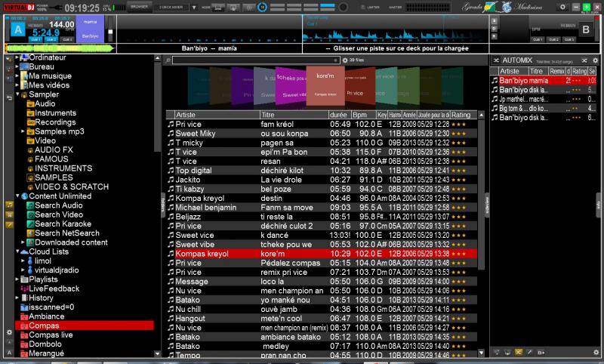Click the BROWSER button in top bar

coord(140,7)
